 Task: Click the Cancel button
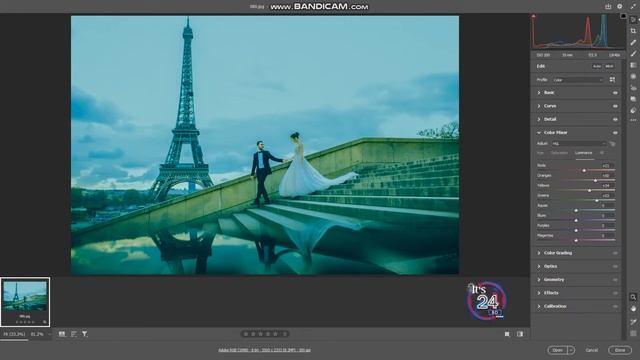coord(591,350)
